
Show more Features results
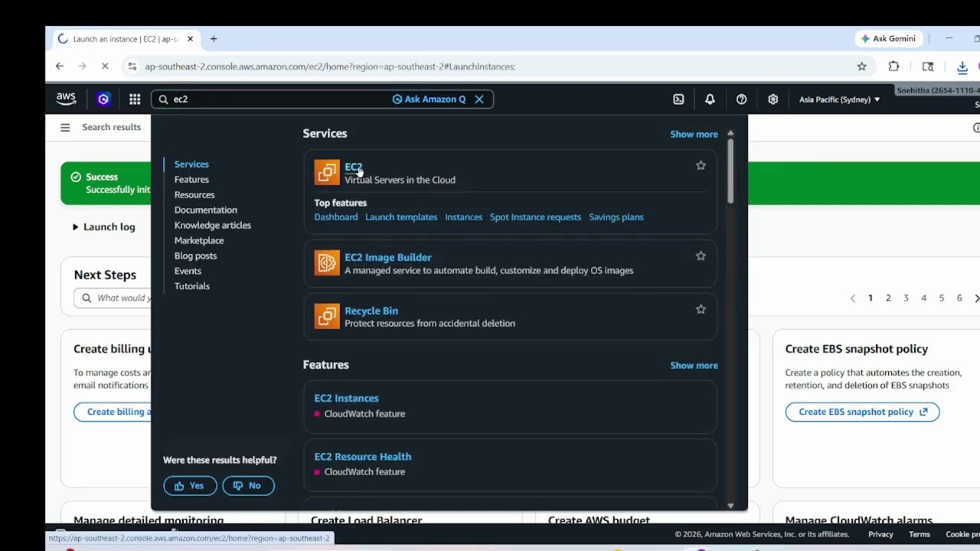coord(694,365)
